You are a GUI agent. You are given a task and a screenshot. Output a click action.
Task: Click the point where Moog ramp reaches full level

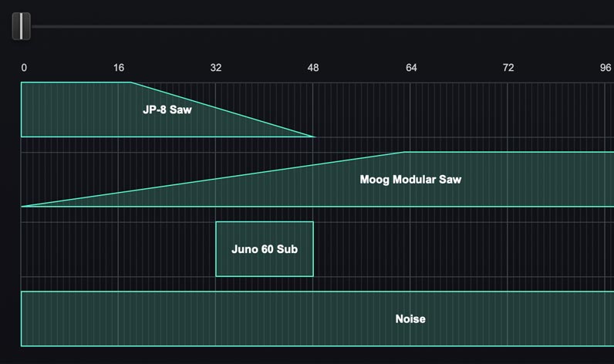[x=406, y=152]
